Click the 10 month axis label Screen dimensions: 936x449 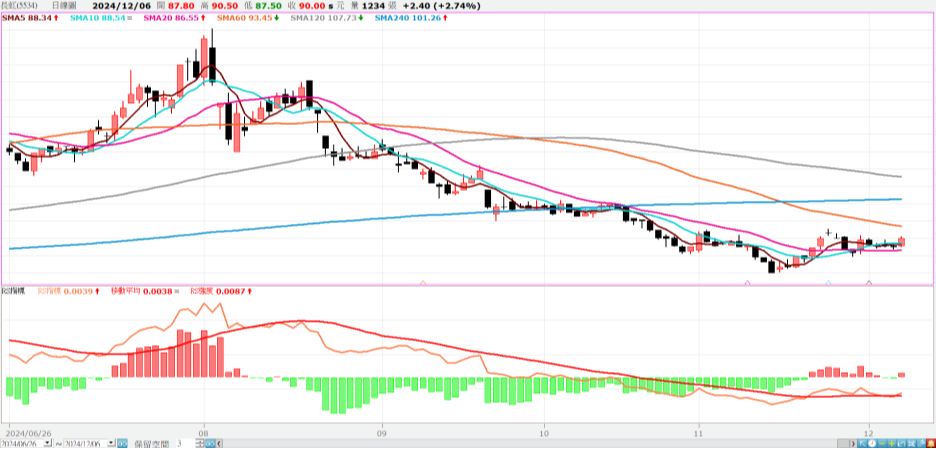(544, 431)
